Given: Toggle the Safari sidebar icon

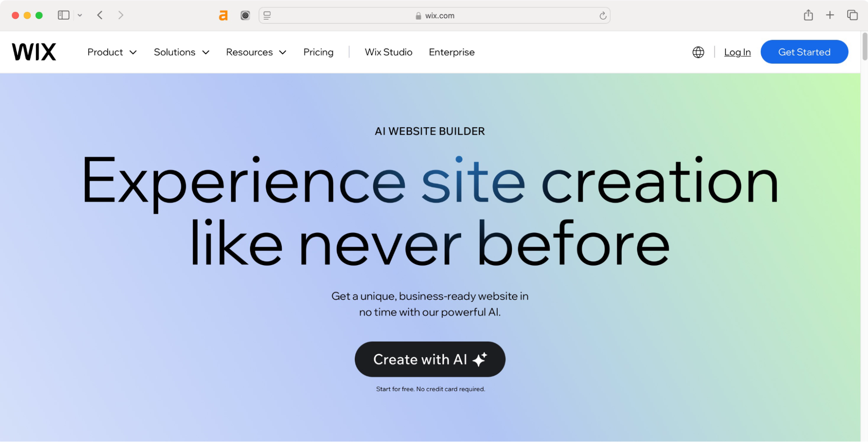Looking at the screenshot, I should (x=63, y=15).
